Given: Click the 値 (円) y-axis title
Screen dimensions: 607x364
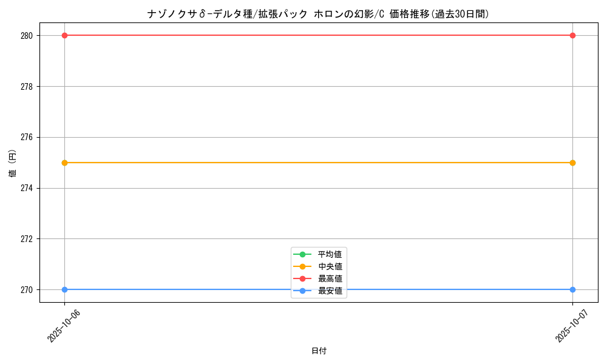Looking at the screenshot, I should (13, 163).
